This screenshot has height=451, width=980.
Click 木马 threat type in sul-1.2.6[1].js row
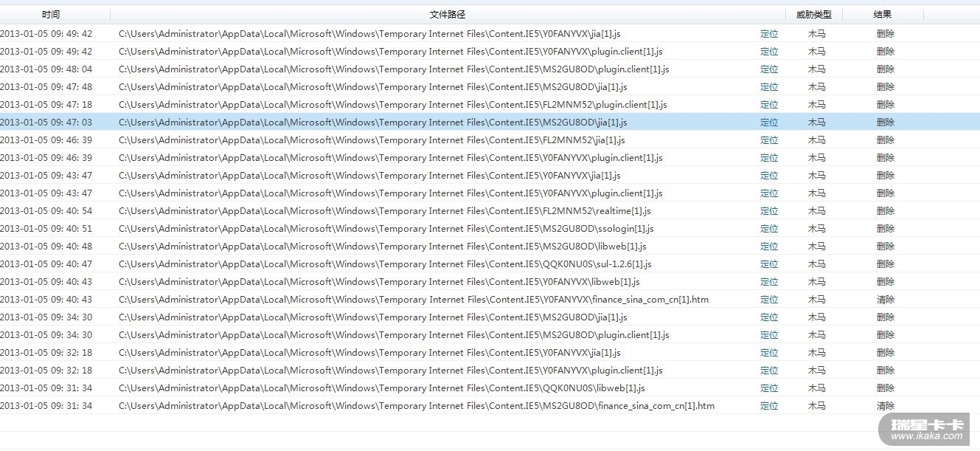(x=817, y=264)
